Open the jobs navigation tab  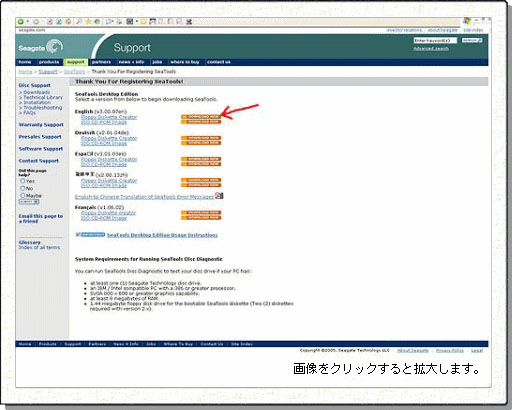157,62
